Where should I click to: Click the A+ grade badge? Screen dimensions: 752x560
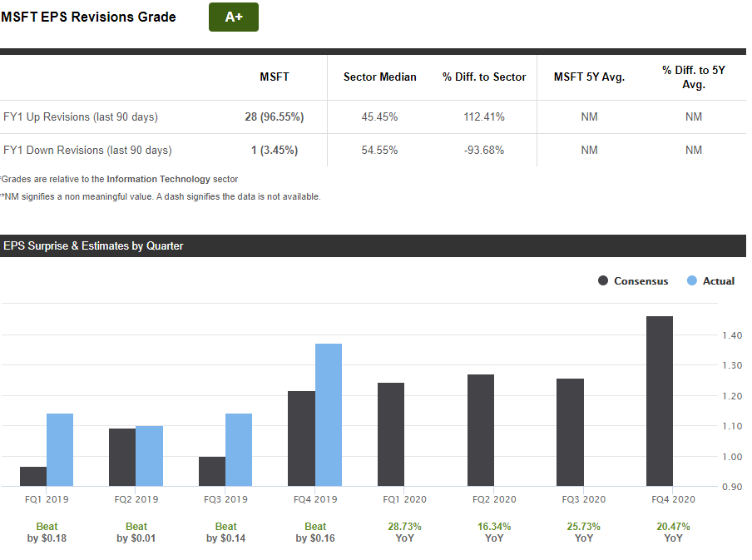[234, 17]
